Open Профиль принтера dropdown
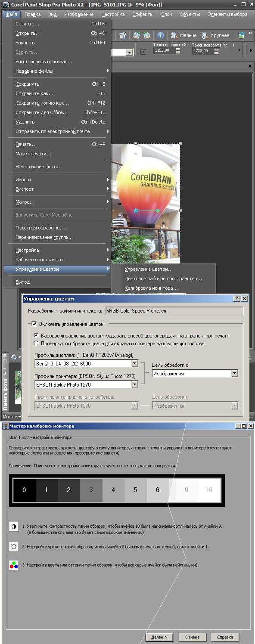The image size is (255, 644). coord(134,384)
